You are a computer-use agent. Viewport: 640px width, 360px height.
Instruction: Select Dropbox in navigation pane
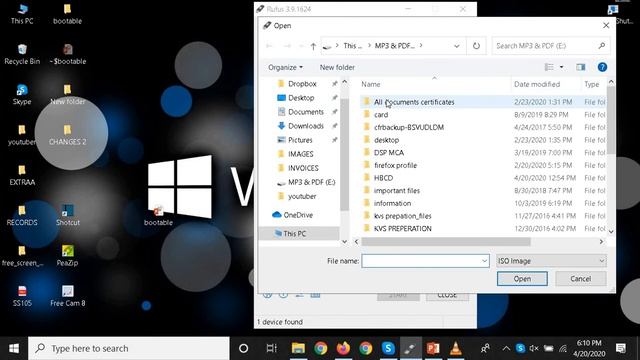pyautogui.click(x=302, y=84)
